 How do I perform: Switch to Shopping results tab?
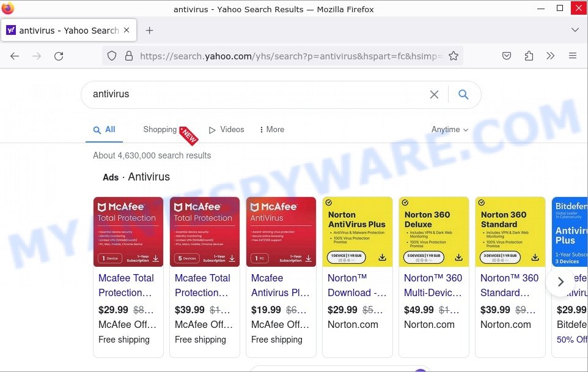click(160, 130)
